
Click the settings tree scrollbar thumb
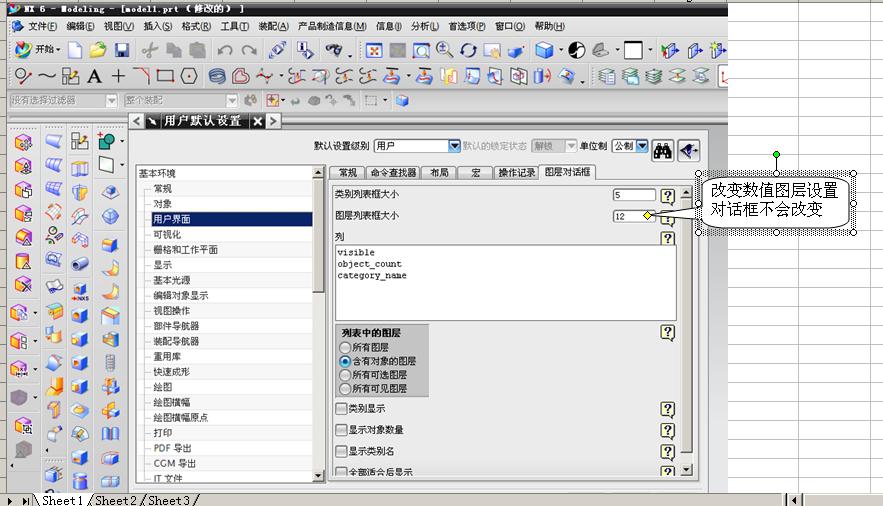coord(318,235)
